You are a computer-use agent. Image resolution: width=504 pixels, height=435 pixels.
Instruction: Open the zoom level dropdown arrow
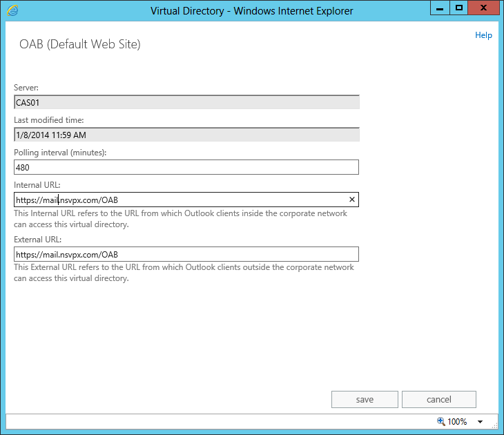coord(480,422)
